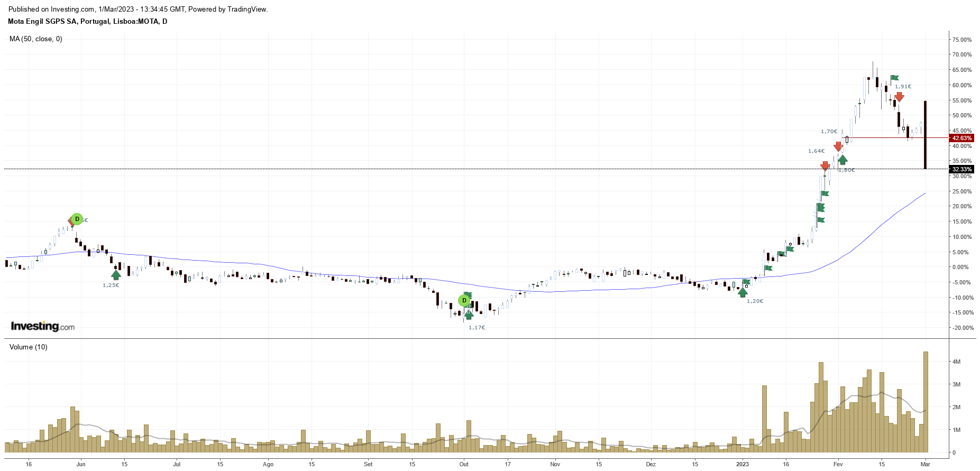Click the Jul date label on the time axis

(x=177, y=464)
